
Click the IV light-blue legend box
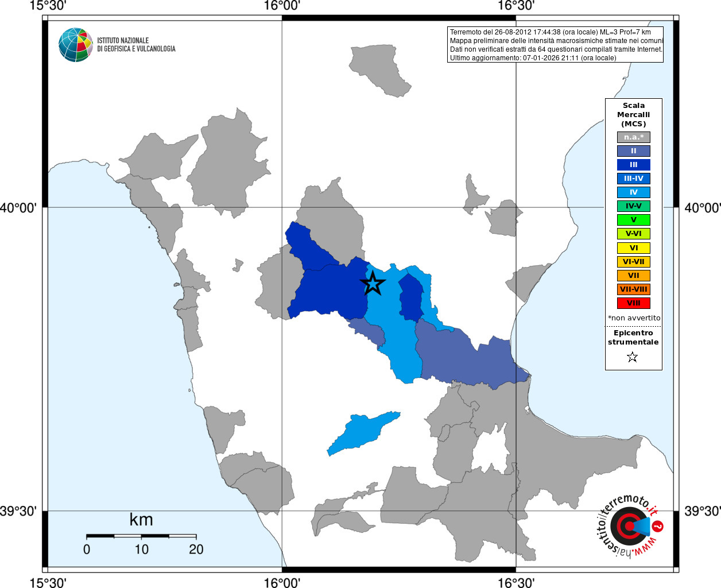(634, 192)
